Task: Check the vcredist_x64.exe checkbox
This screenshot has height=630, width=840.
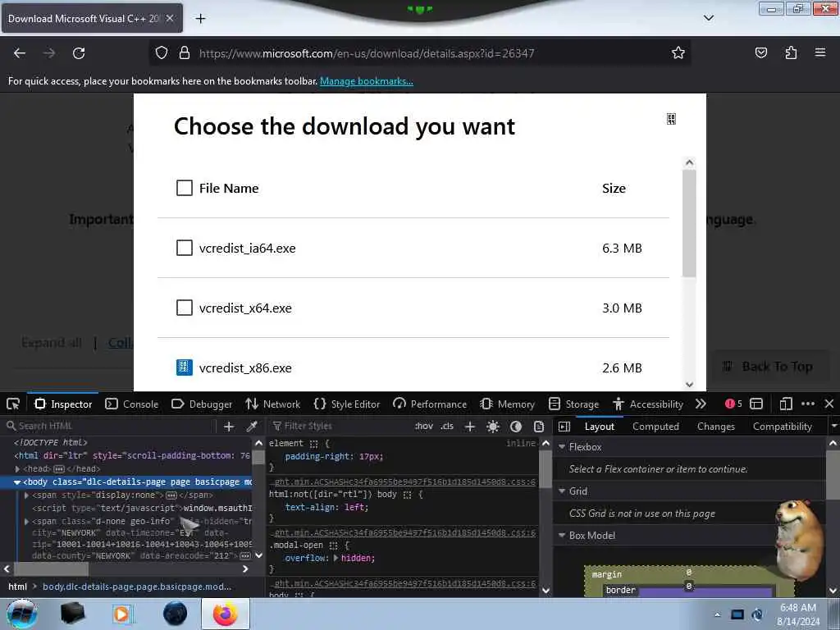Action: tap(185, 308)
